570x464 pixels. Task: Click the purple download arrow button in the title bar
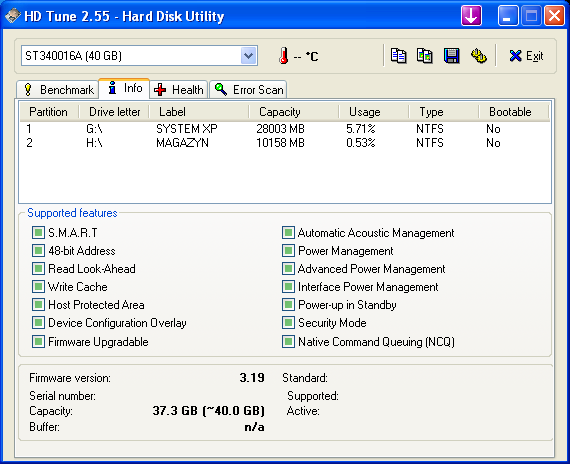pyautogui.click(x=471, y=16)
